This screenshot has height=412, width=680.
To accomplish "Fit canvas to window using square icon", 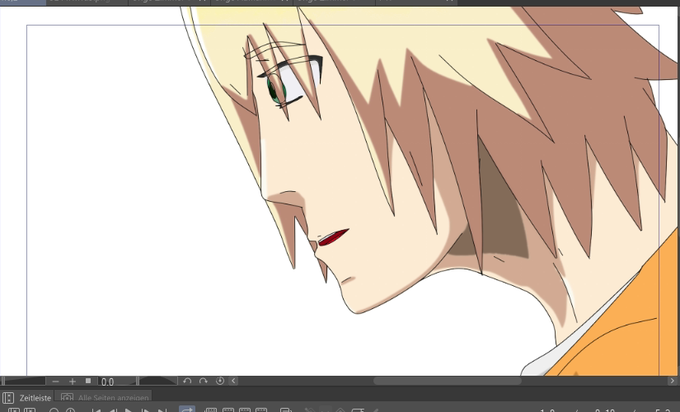I will [x=88, y=381].
